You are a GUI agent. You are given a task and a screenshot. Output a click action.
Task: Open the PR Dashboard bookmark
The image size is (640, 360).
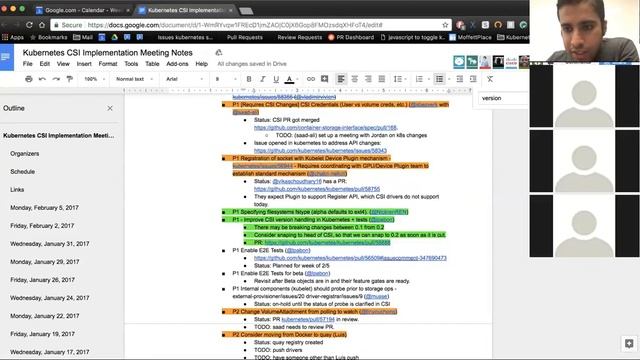pos(351,37)
